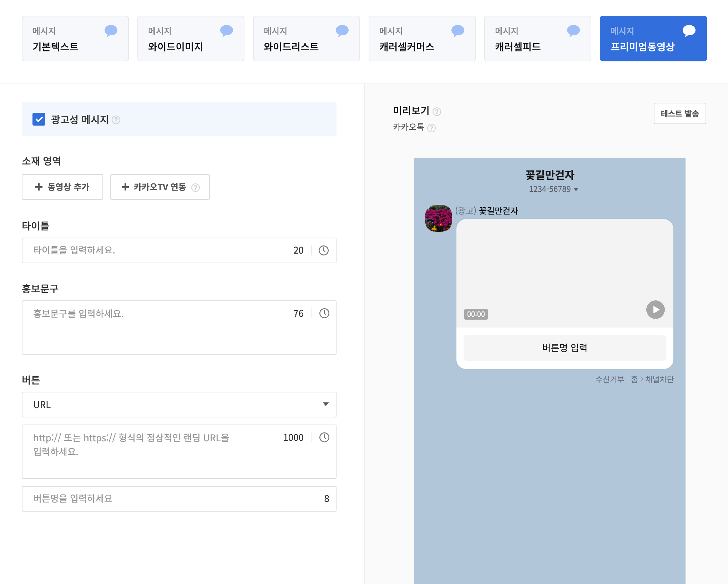728x584 pixels.
Task: Click the clock icon in the 홍보문구 field
Action: [324, 313]
